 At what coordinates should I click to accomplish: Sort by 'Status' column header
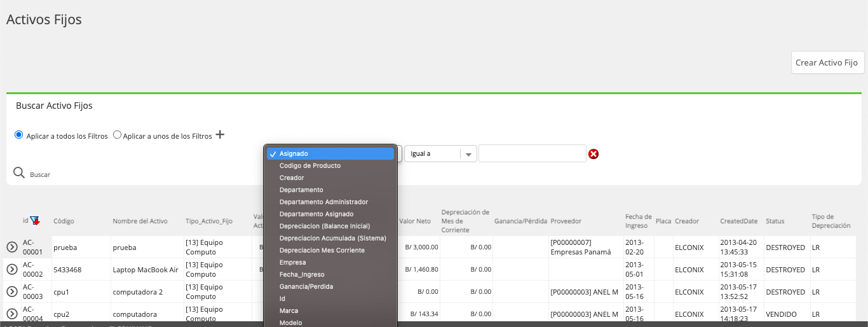point(775,221)
